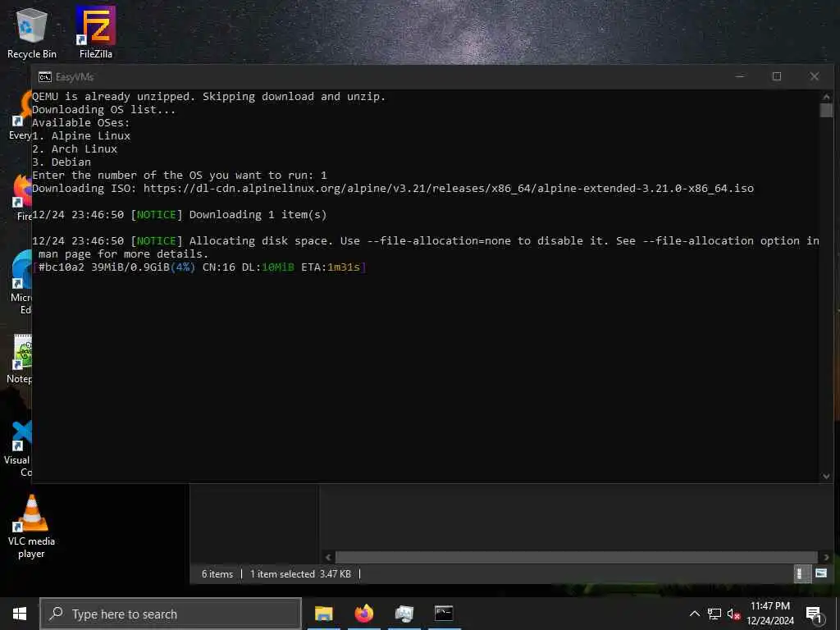Viewport: 840px width, 630px height.
Task: Click the console scrollbar up arrow
Action: click(826, 97)
